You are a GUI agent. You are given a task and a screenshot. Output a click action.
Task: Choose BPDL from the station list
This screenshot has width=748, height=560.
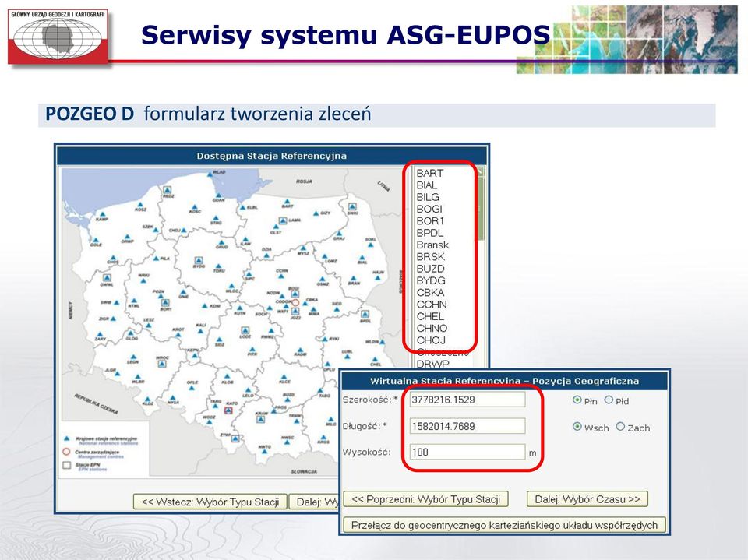(x=430, y=233)
